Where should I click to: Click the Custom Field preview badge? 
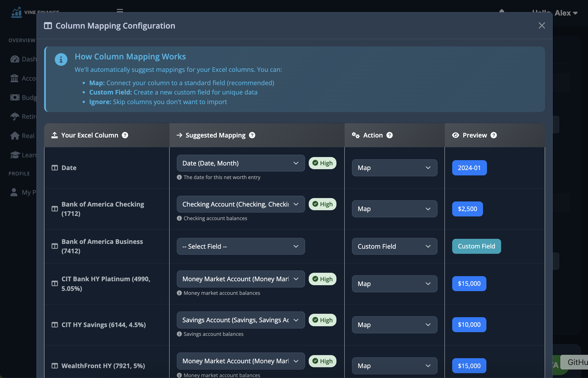pos(477,246)
